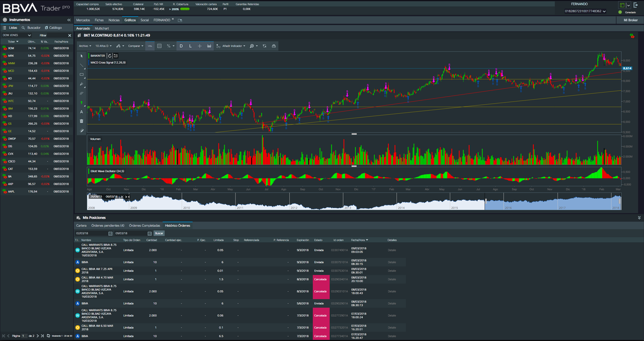Click next page arrow in list pagination
The image size is (644, 341).
(x=38, y=335)
